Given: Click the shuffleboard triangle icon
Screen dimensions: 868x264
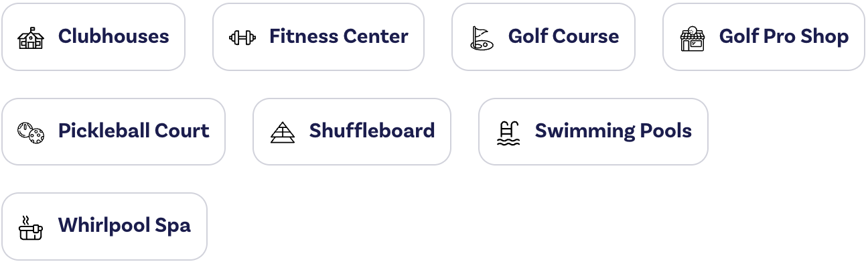Looking at the screenshot, I should [282, 132].
